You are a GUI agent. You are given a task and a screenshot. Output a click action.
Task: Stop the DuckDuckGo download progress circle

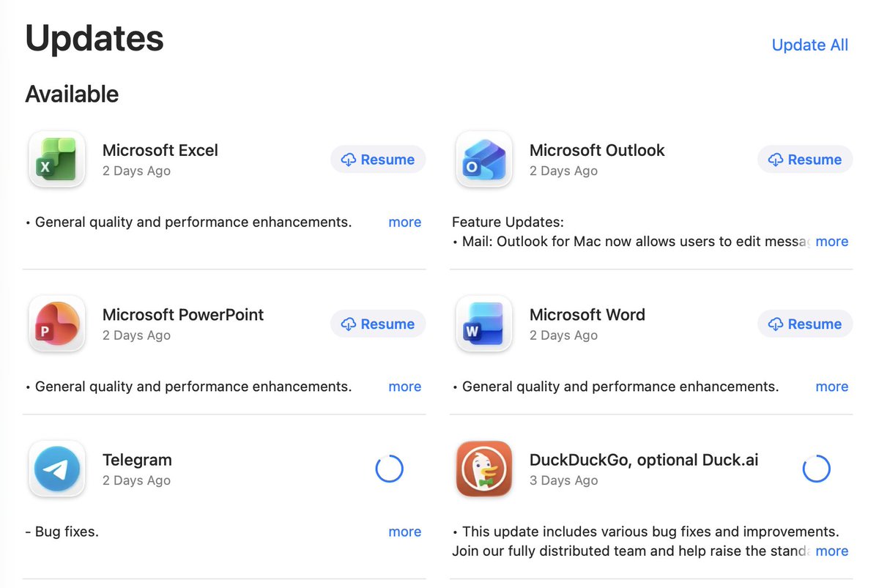(x=816, y=469)
